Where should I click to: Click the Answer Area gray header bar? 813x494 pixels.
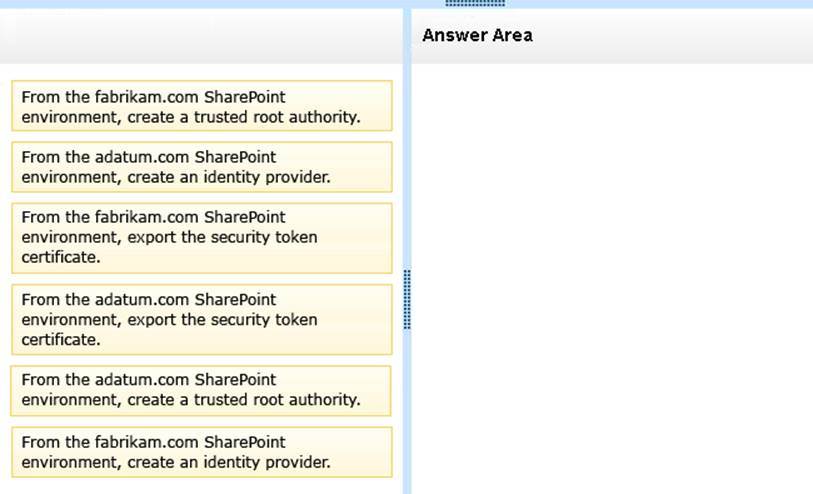coord(612,36)
